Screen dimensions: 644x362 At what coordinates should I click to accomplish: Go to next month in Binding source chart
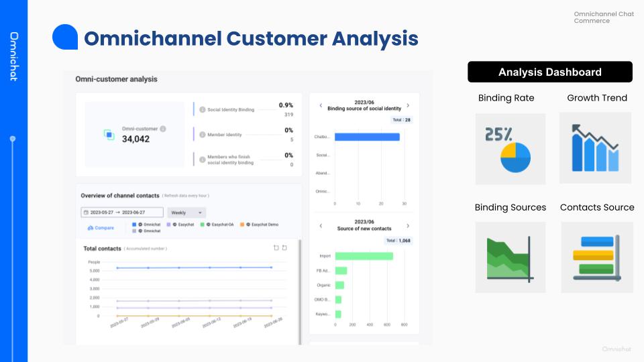point(408,105)
